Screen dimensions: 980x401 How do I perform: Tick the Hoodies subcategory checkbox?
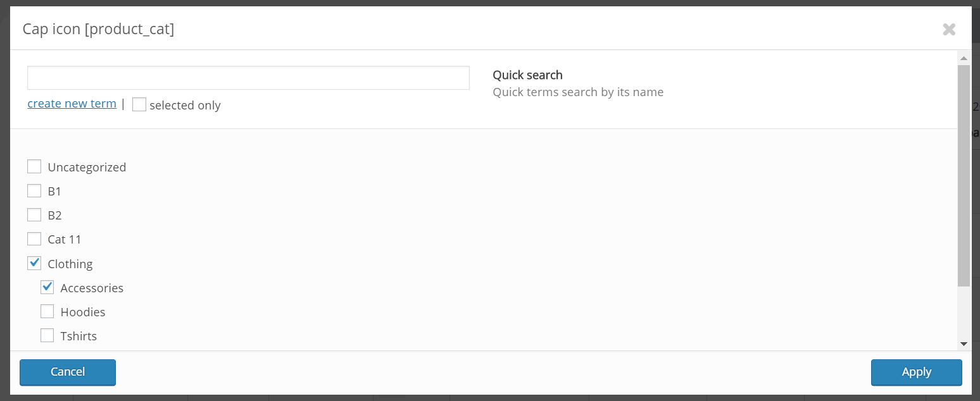47,312
